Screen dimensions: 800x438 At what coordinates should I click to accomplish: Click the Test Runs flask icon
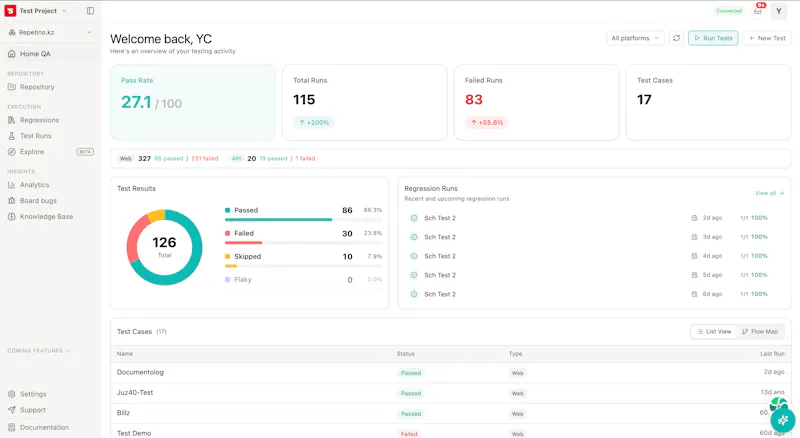(12, 136)
